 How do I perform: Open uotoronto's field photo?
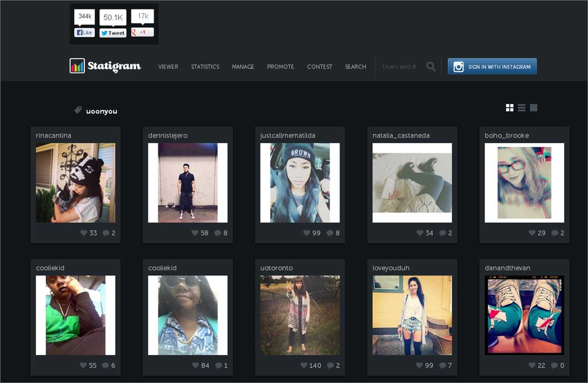pyautogui.click(x=300, y=316)
